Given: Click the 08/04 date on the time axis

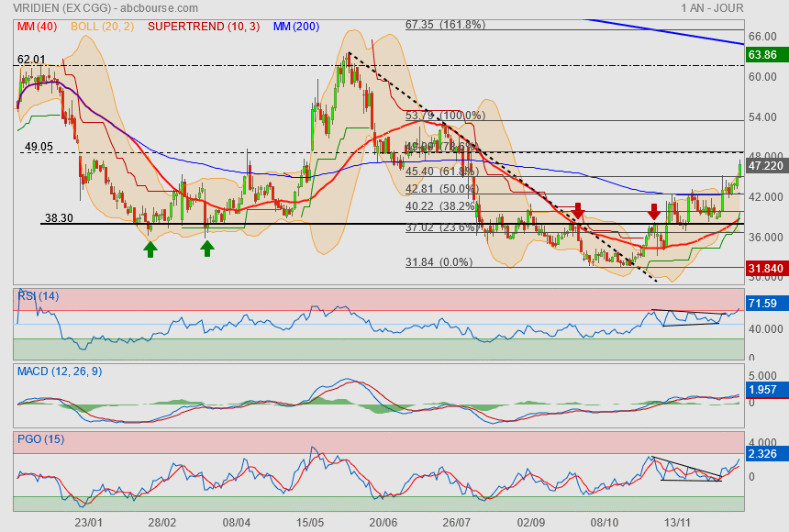Looking at the screenshot, I should pyautogui.click(x=237, y=523).
